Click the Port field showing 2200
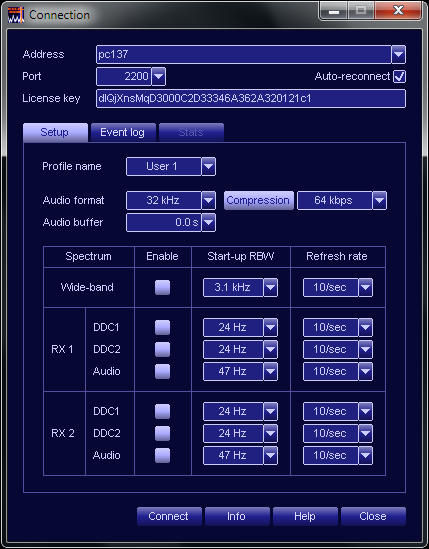This screenshot has height=549, width=429. coord(124,76)
